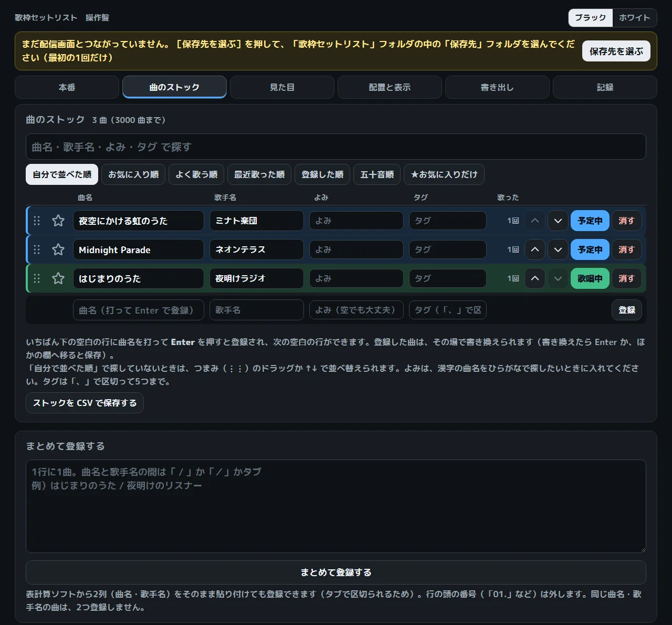Click the bulk registration text area

pyautogui.click(x=336, y=506)
